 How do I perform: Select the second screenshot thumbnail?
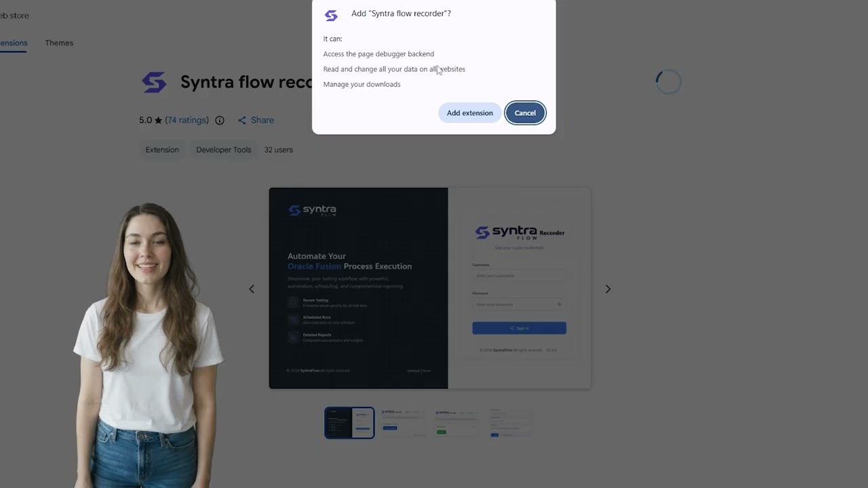(x=403, y=423)
